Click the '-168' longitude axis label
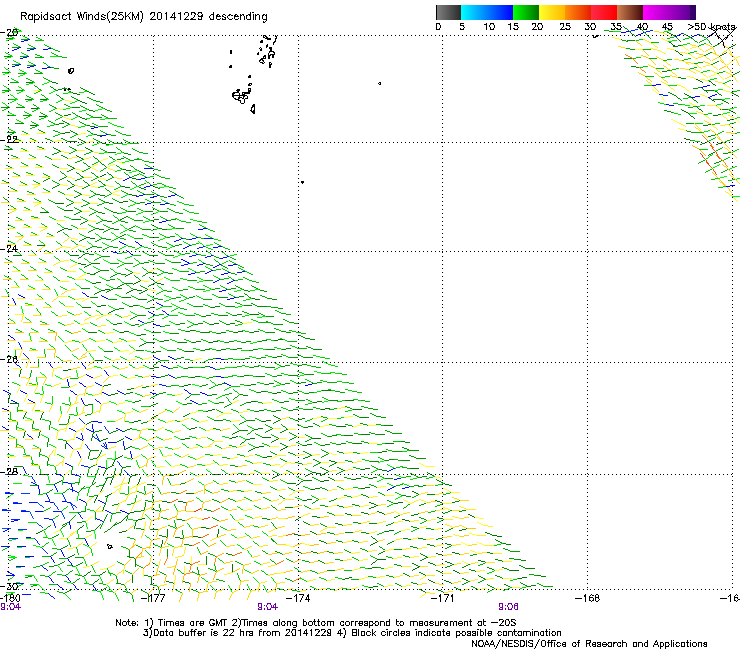The height and width of the screenshot is (650, 740). [x=588, y=598]
